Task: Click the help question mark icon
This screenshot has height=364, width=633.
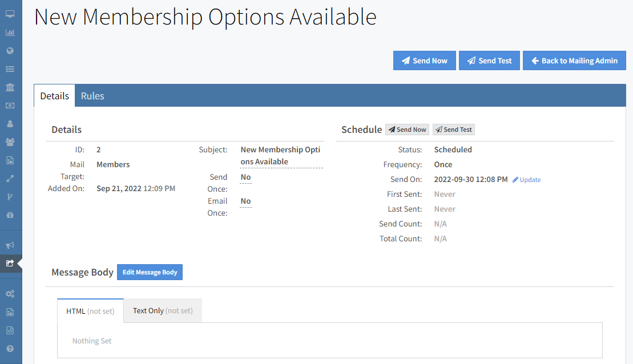Action: [x=10, y=349]
